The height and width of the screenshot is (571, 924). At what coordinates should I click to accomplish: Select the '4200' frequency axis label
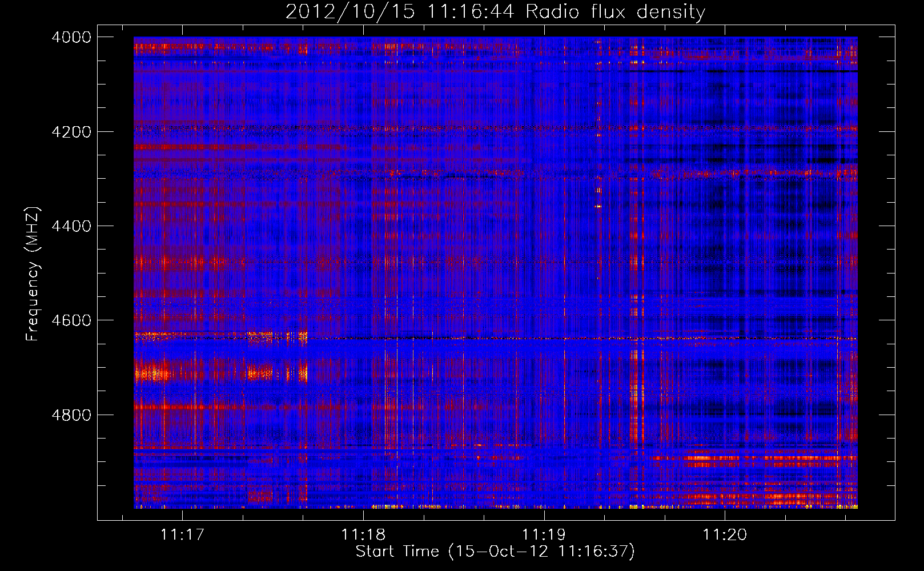[x=71, y=132]
